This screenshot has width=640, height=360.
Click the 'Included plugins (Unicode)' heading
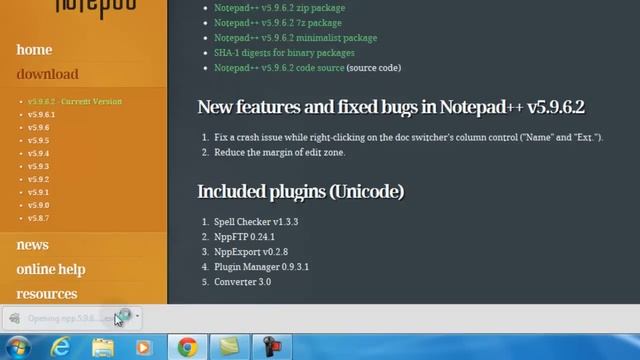click(301, 192)
